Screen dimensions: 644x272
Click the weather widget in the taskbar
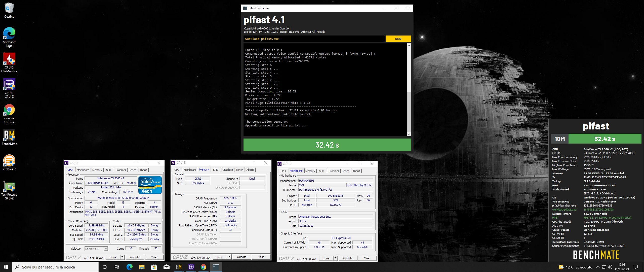tap(575, 267)
